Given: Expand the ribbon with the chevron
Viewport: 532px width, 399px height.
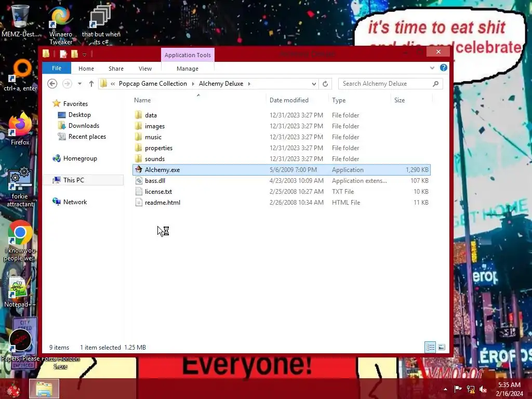Looking at the screenshot, I should coord(432,68).
